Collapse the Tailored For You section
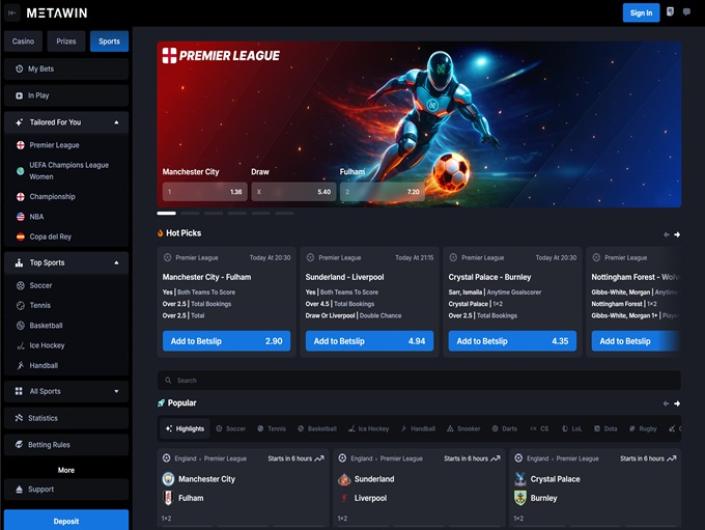The height and width of the screenshot is (530, 705). (x=115, y=122)
